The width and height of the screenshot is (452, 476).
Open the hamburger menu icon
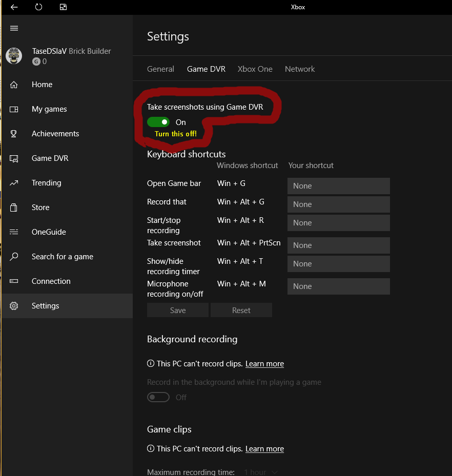[x=14, y=28]
